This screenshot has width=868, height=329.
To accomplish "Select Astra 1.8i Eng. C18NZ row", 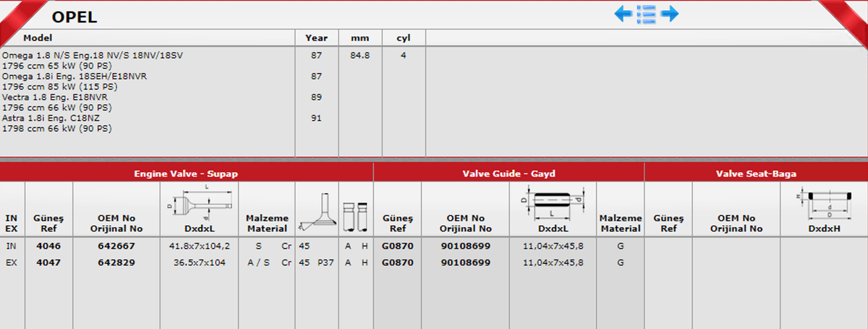I will (56, 123).
